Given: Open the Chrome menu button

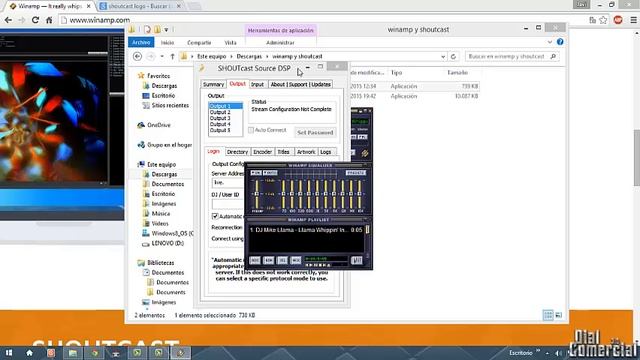Looking at the screenshot, I should tap(633, 20).
